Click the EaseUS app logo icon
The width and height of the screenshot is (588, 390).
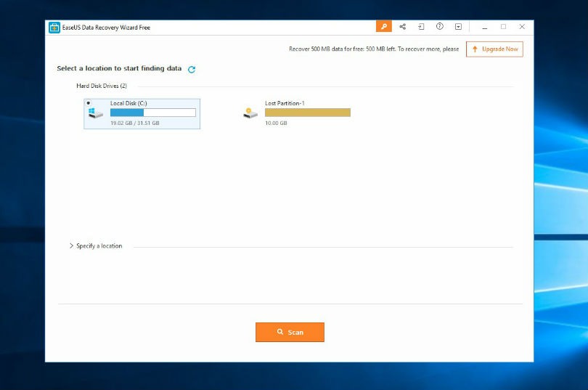[54, 28]
